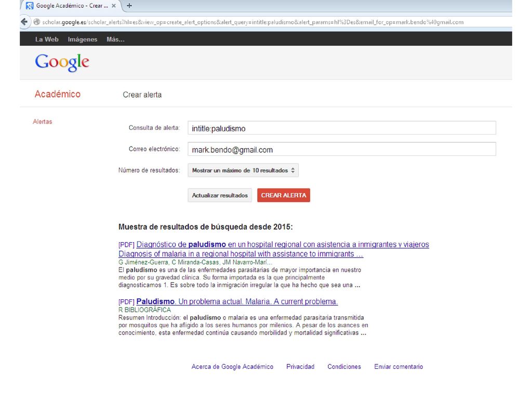Open the Diagnóstico de paludismo result
Image resolution: width=532 pixels, height=399 pixels.
(283, 244)
